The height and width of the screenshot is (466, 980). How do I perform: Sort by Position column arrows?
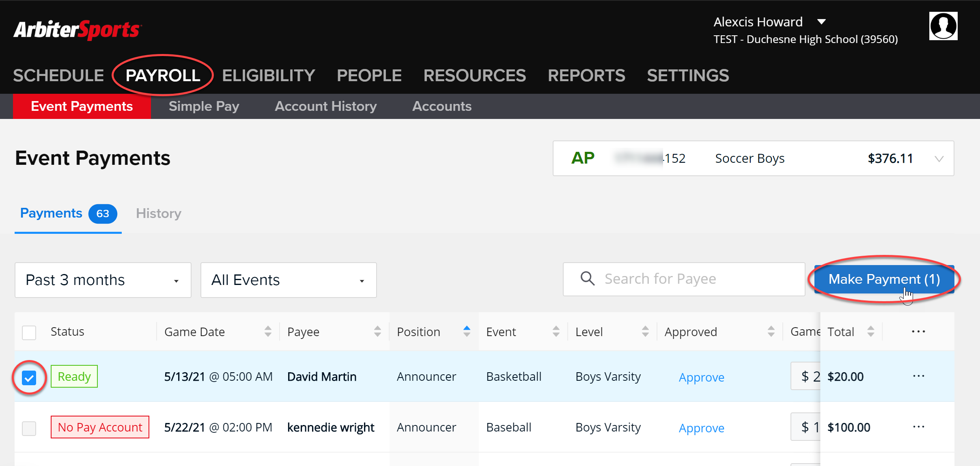coord(467,332)
